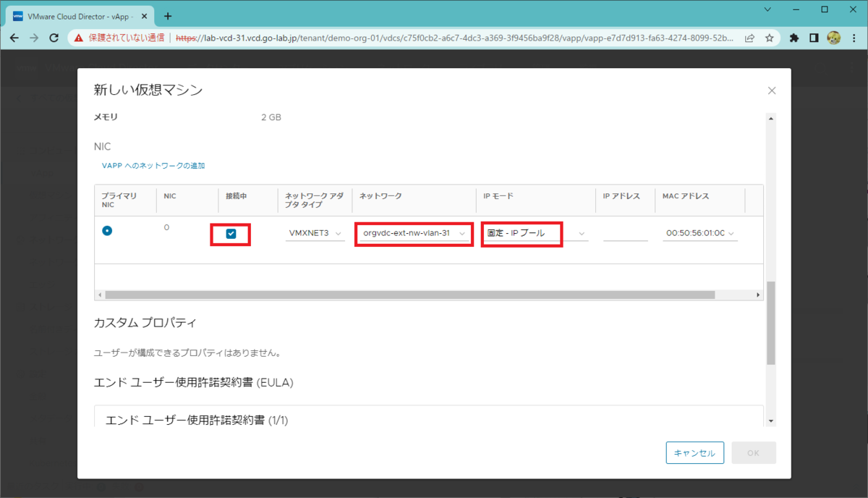Screen dimensions: 868x498
Task: Open the VMXNET3 adapter type dropdown
Action: [x=315, y=233]
